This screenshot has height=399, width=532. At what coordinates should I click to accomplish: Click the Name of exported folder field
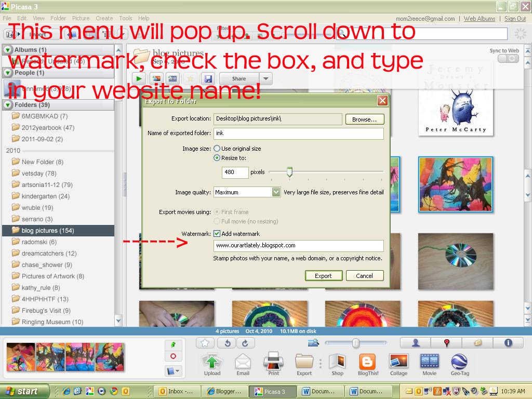coord(299,134)
